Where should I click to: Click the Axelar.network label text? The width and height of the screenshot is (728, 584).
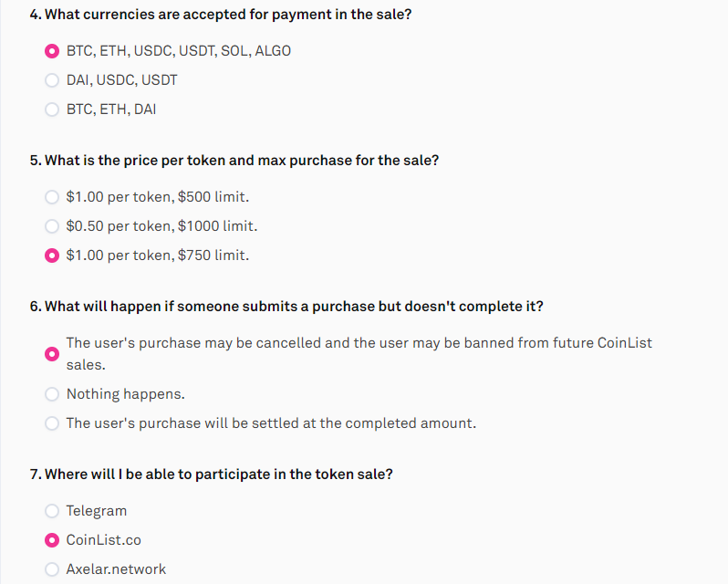coord(116,569)
